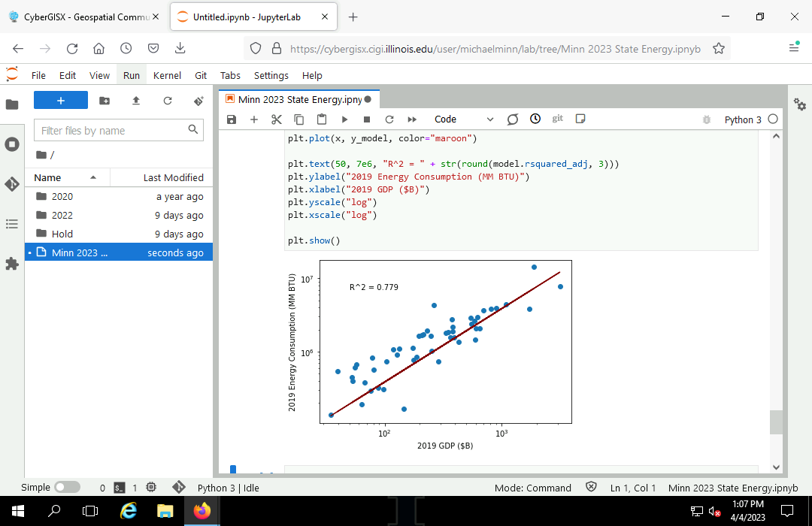
Task: Open the Code cell type dropdown
Action: [x=463, y=119]
